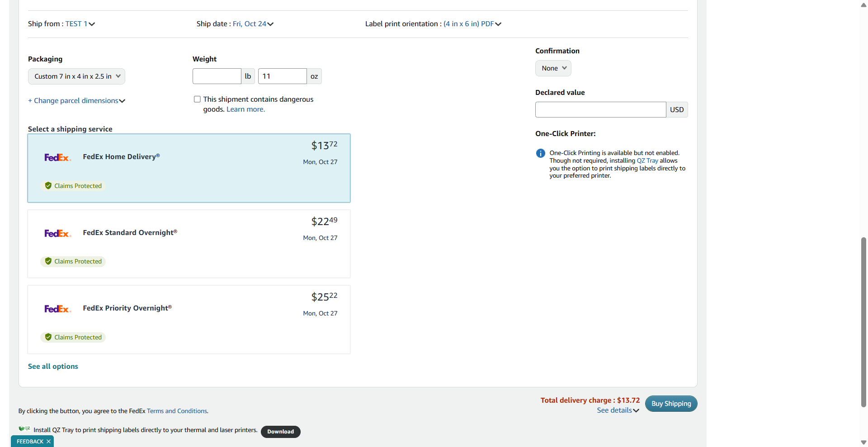
Task: Click the FedEx logo for Home Delivery
Action: 57,157
